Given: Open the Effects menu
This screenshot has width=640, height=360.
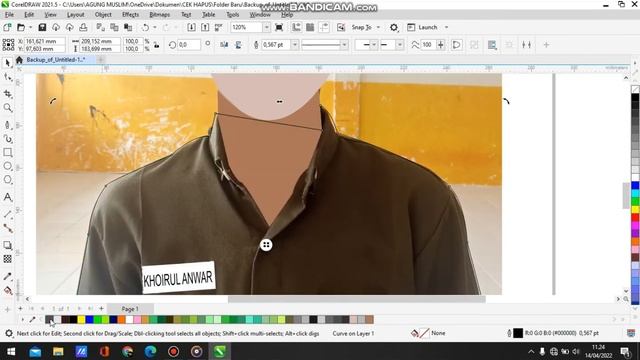Looking at the screenshot, I should pyautogui.click(x=130, y=14).
